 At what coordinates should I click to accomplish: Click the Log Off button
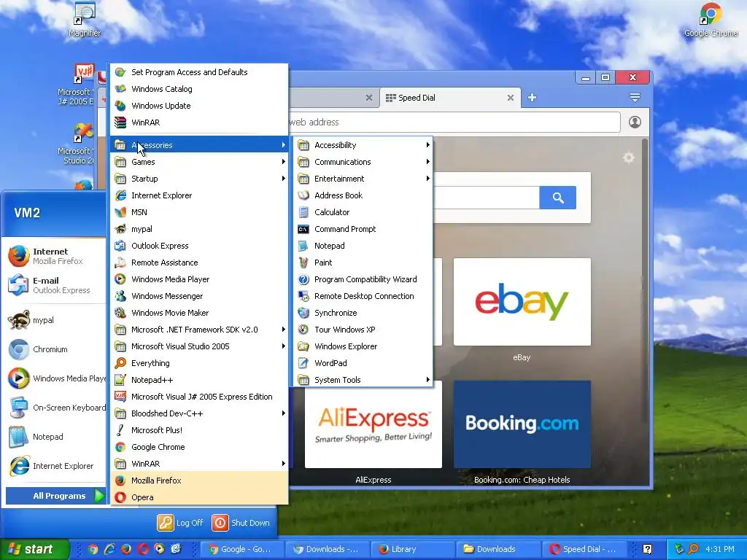coord(181,522)
